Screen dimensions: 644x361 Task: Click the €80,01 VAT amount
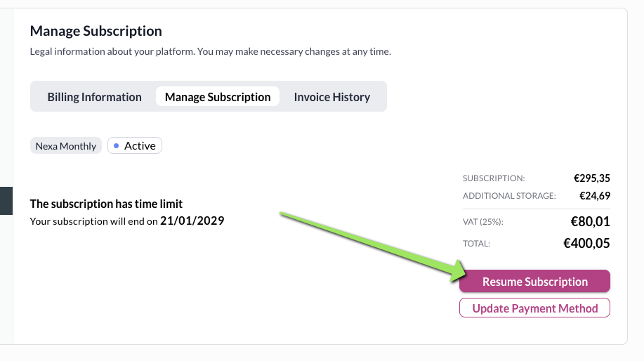point(590,222)
